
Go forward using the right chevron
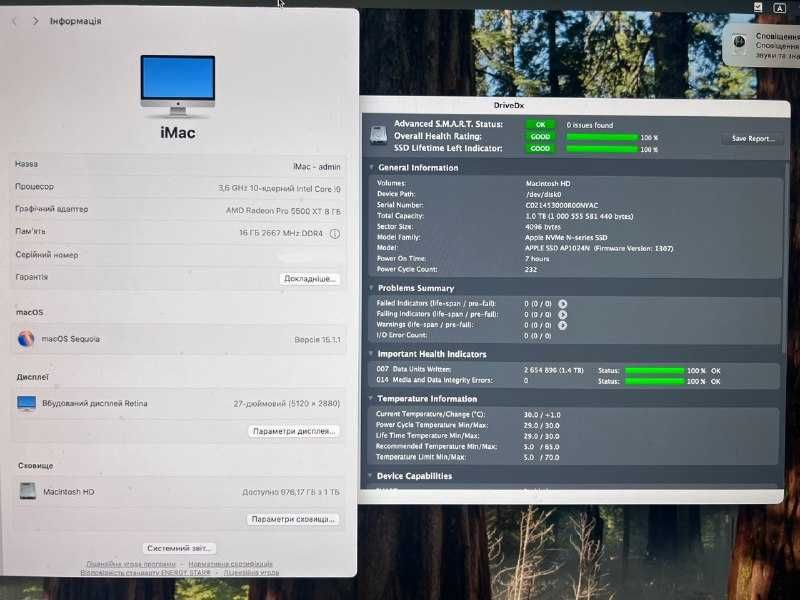click(35, 21)
